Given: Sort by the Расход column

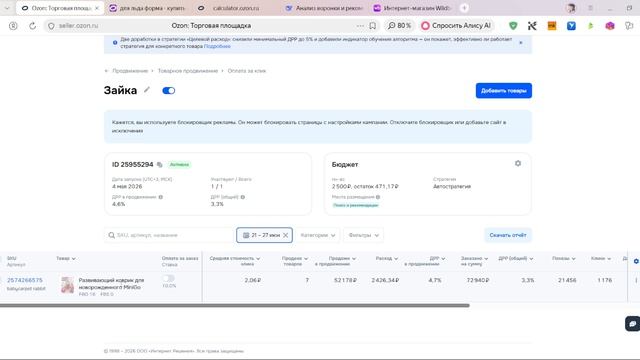Looking at the screenshot, I should pyautogui.click(x=387, y=258).
